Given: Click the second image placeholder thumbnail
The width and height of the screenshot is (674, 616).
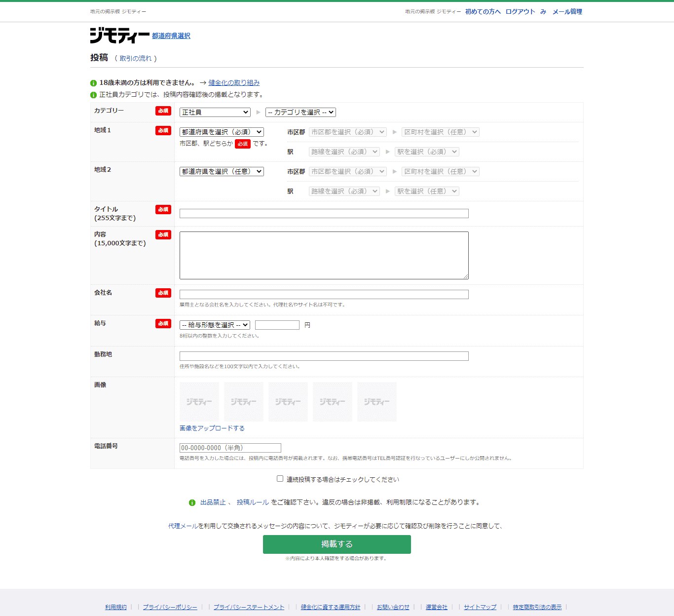Looking at the screenshot, I should point(244,402).
